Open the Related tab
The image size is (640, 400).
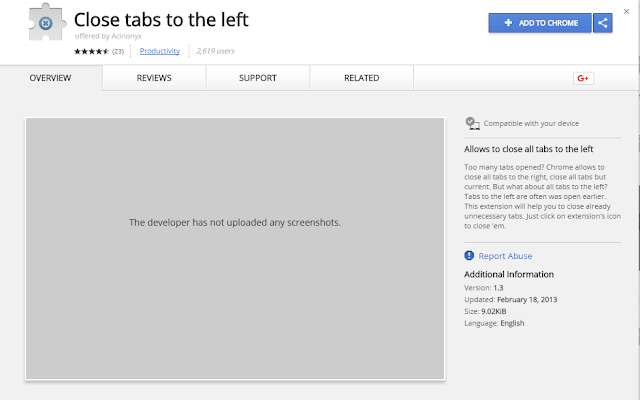click(362, 78)
